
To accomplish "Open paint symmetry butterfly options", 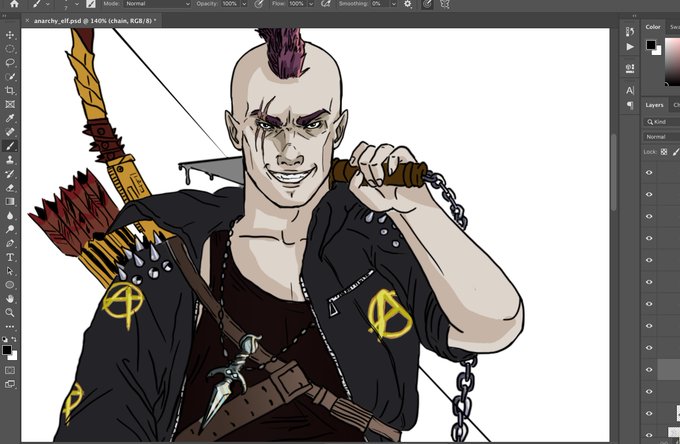I will pos(445,4).
